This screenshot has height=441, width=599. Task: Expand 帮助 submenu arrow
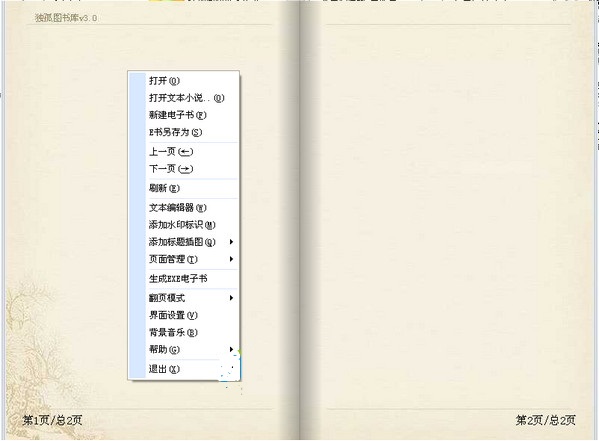tap(231, 349)
